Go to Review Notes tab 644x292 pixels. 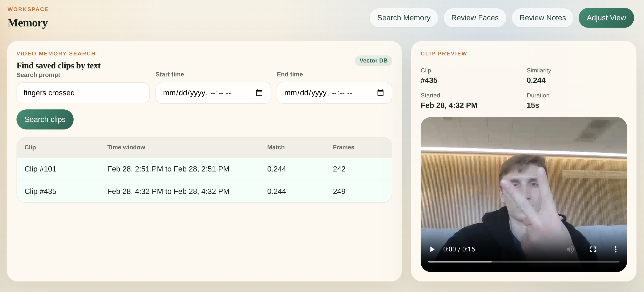542,18
